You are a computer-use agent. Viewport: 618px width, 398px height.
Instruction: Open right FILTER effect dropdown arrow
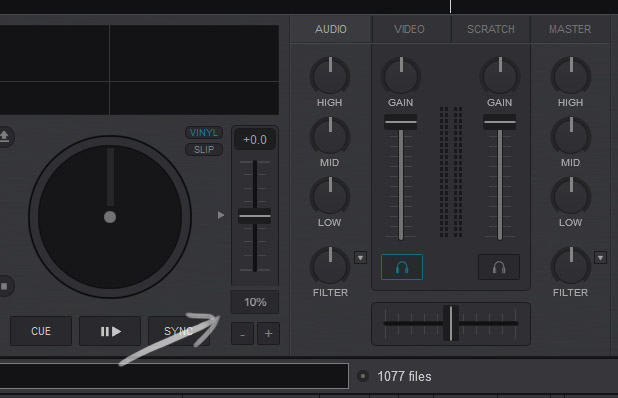(600, 258)
